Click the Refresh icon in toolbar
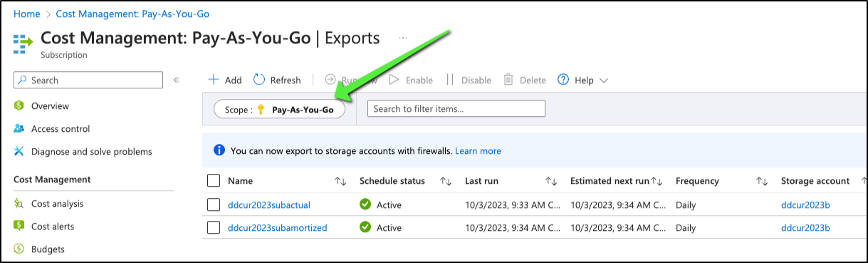This screenshot has height=263, width=868. tap(259, 80)
